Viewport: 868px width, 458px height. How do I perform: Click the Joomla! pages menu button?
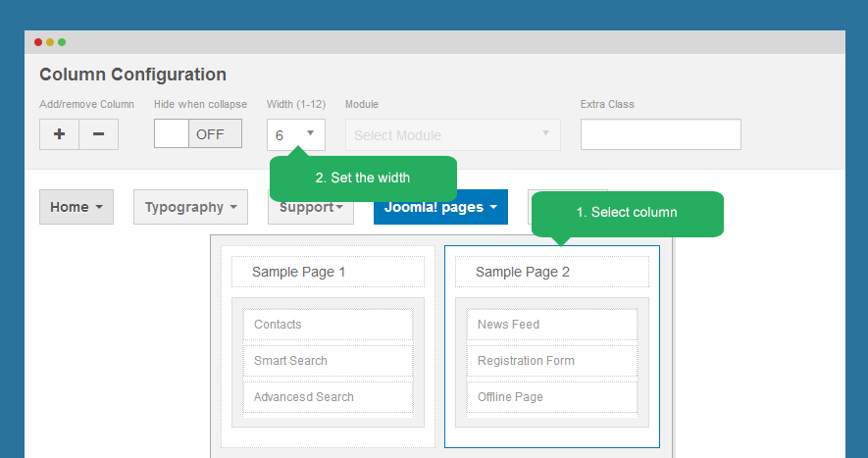pyautogui.click(x=440, y=207)
